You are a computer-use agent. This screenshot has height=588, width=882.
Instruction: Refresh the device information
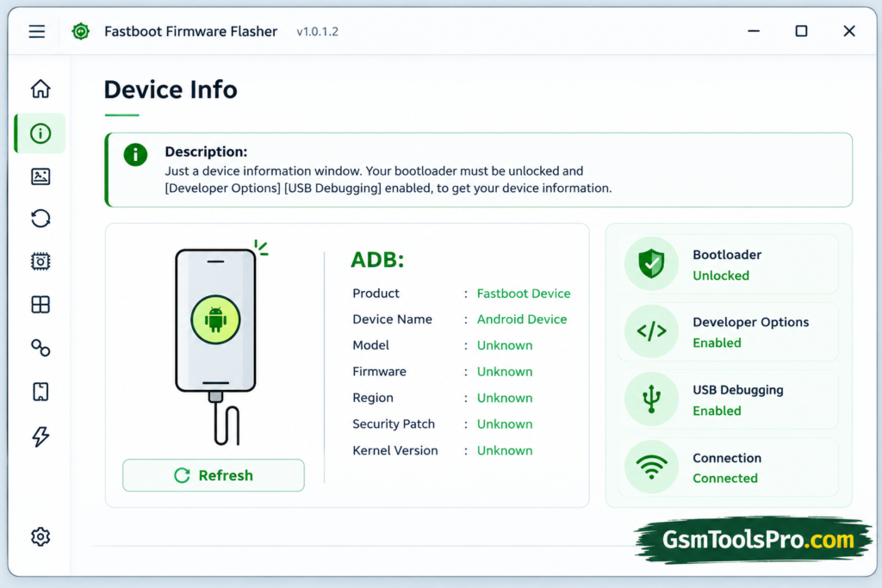(214, 475)
